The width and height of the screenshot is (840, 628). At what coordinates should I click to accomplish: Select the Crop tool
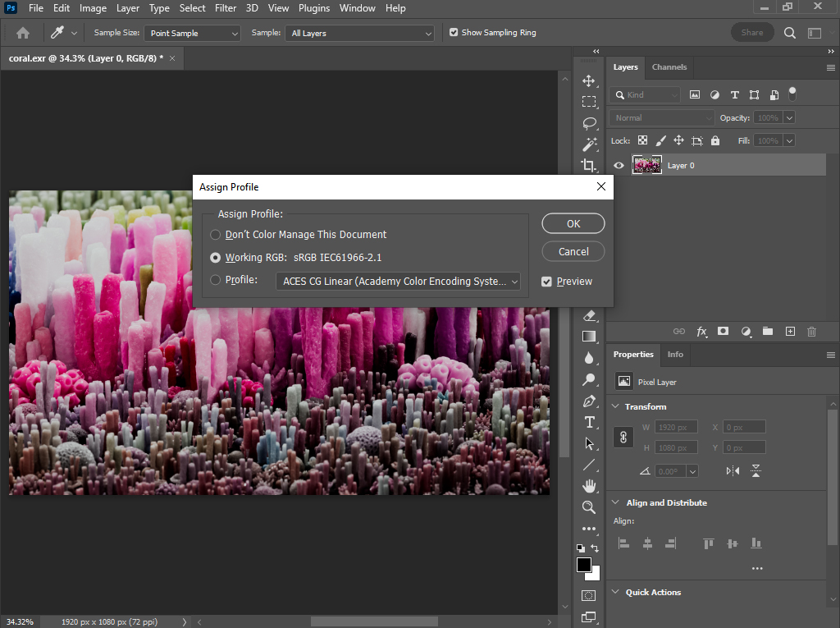tap(589, 166)
